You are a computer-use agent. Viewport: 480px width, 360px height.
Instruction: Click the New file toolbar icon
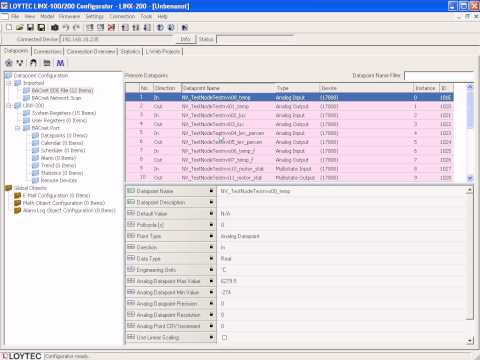coord(9,28)
